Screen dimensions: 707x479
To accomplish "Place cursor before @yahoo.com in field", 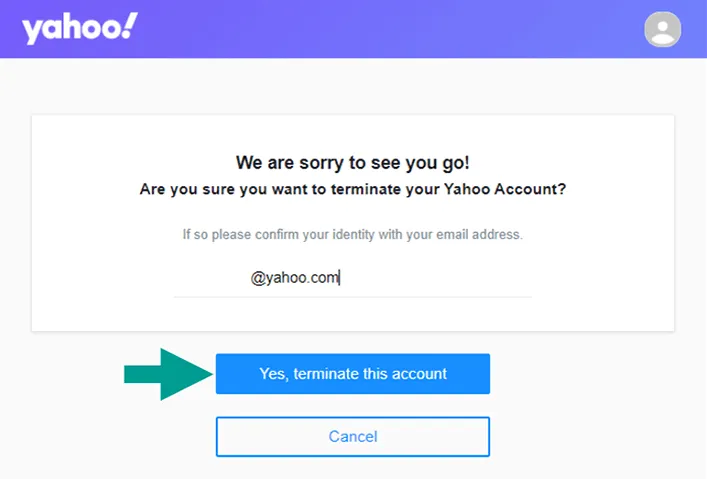I will pyautogui.click(x=251, y=278).
